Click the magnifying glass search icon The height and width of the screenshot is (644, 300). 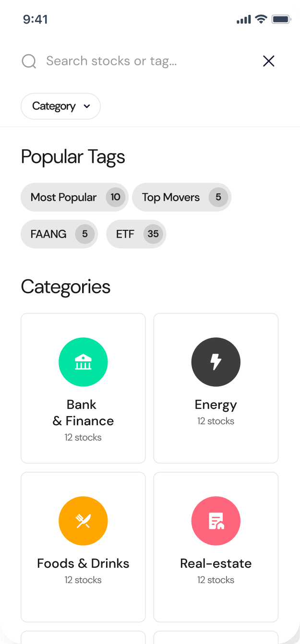coord(29,61)
